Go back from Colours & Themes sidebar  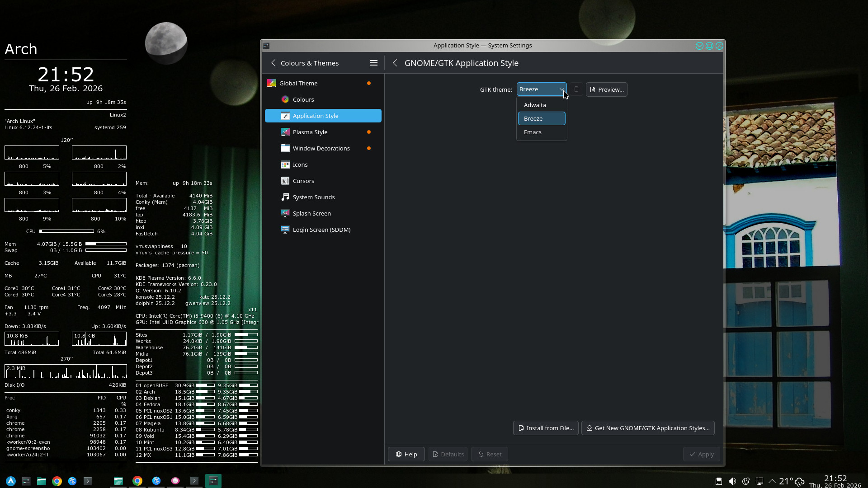click(273, 63)
